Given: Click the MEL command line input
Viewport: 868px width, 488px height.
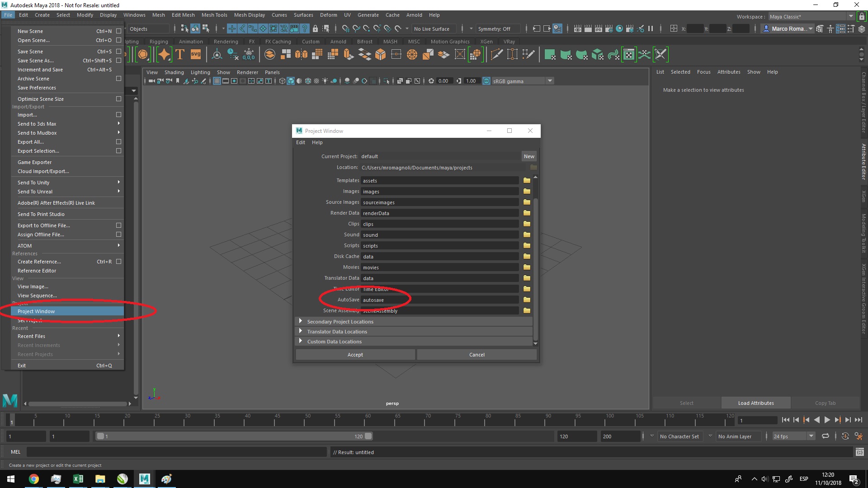Looking at the screenshot, I should tap(176, 452).
